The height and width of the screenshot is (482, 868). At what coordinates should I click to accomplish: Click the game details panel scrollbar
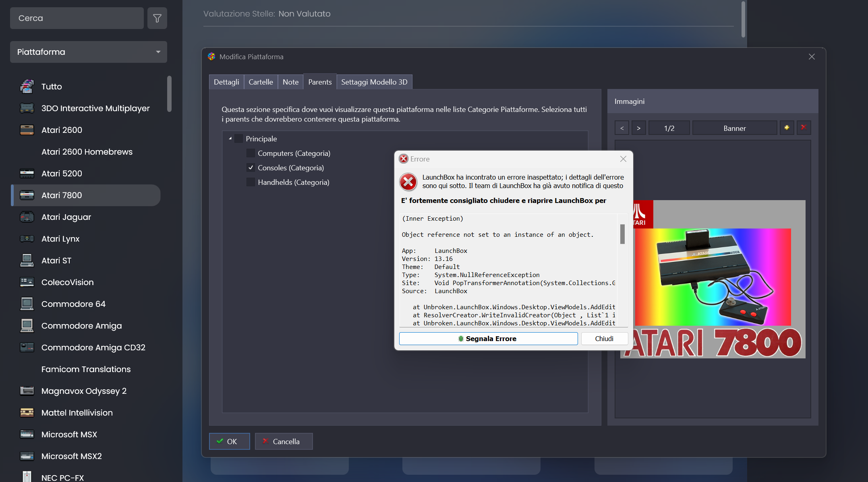[744, 19]
